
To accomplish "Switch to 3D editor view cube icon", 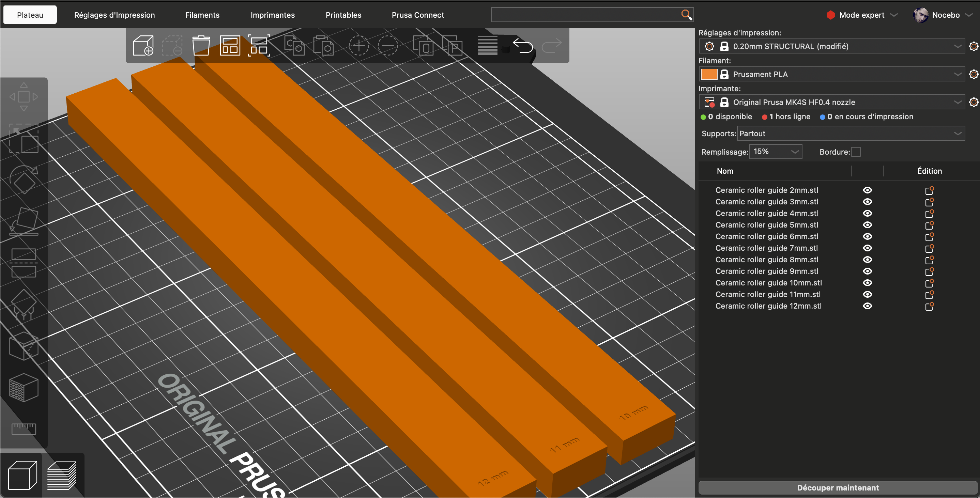I will click(22, 475).
